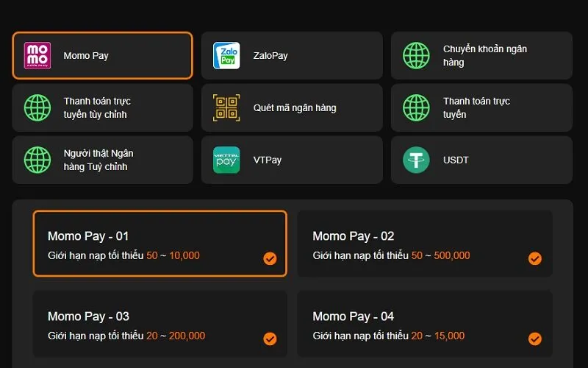Click the VTPay logo icon

226,160
